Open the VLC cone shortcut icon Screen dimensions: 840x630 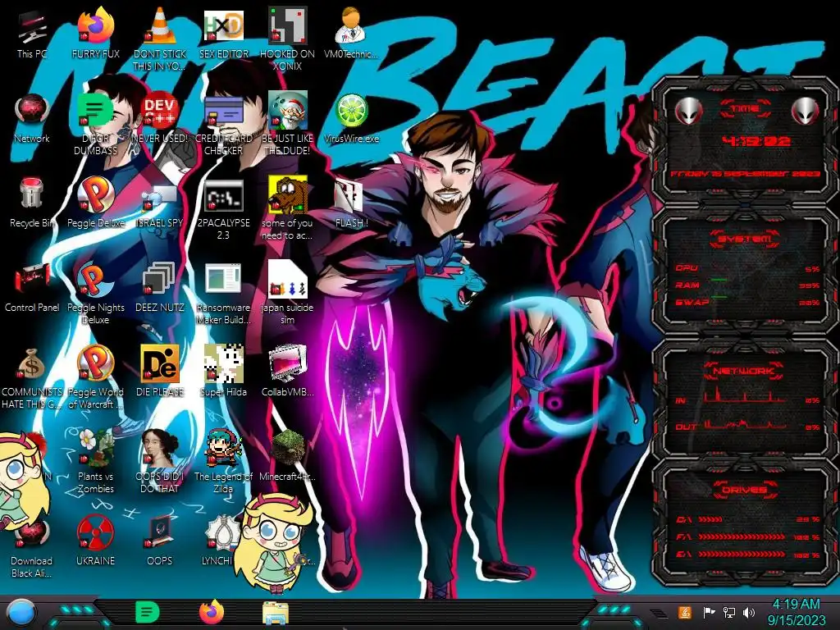(x=160, y=25)
